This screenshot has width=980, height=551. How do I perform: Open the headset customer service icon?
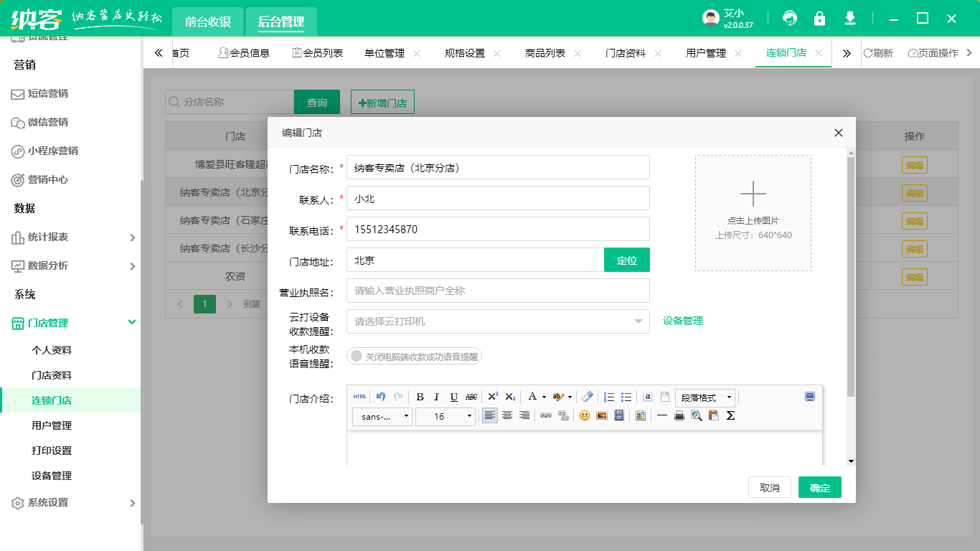tap(789, 18)
